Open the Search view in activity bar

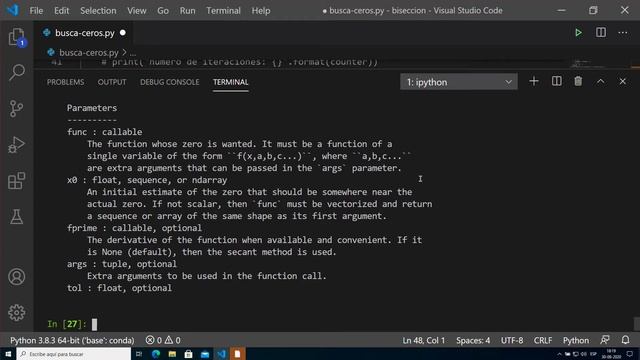pyautogui.click(x=17, y=72)
